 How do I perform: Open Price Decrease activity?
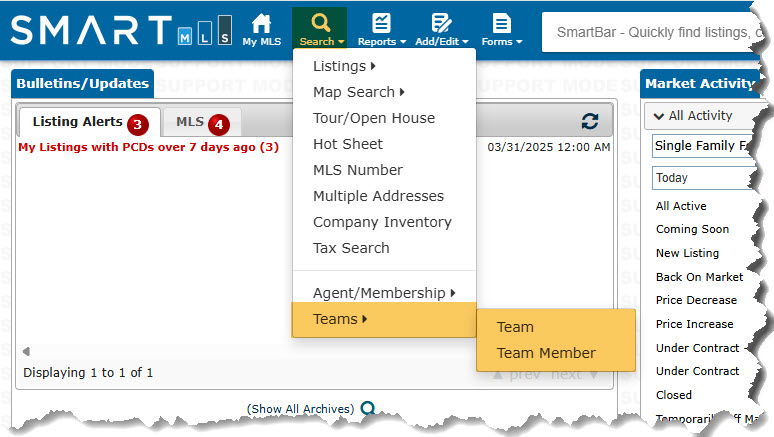tap(696, 300)
